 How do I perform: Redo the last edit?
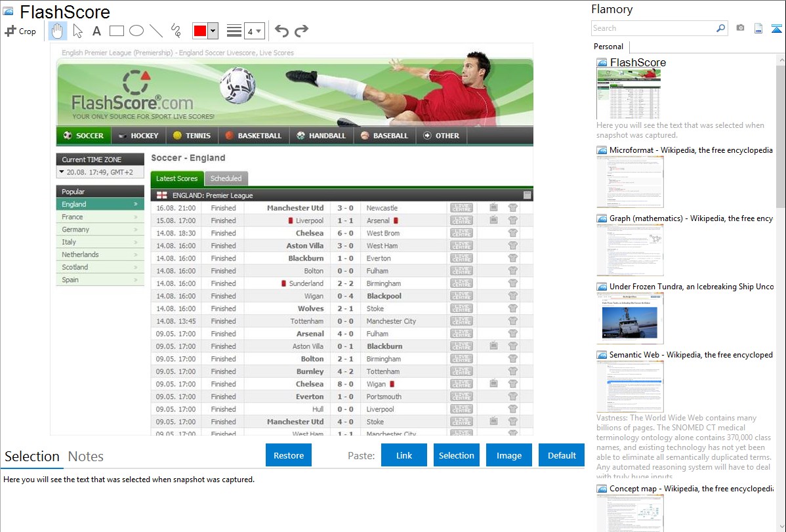click(301, 31)
